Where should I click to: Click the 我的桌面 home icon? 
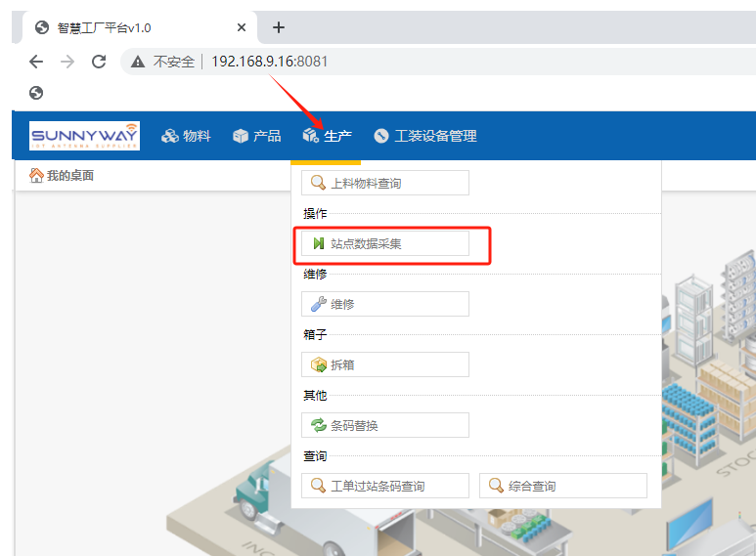pos(36,176)
